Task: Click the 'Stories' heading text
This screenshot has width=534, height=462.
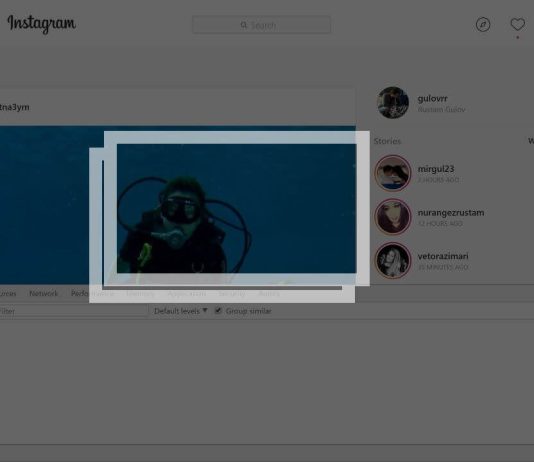Action: click(x=387, y=141)
